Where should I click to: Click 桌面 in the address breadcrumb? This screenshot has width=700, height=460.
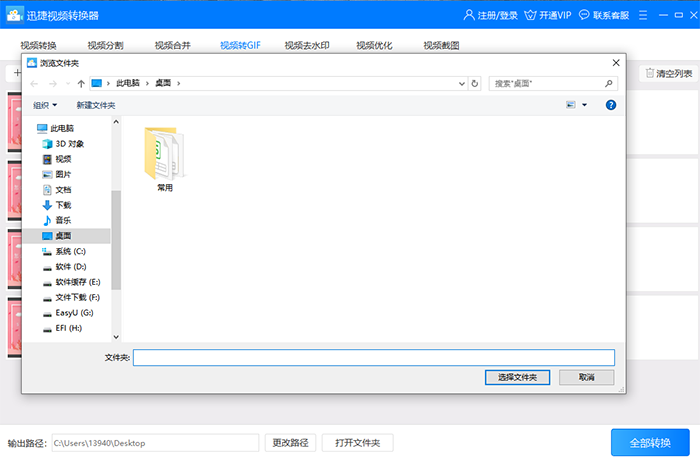163,83
